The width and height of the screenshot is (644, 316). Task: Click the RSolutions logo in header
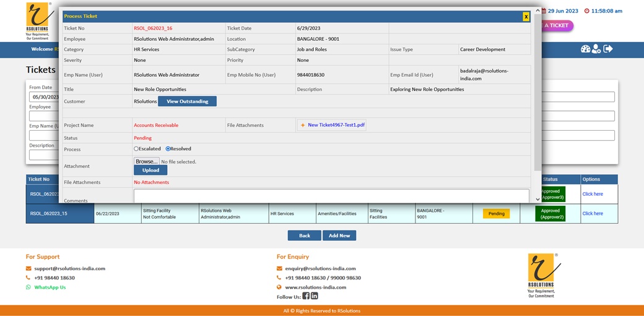pos(39,20)
